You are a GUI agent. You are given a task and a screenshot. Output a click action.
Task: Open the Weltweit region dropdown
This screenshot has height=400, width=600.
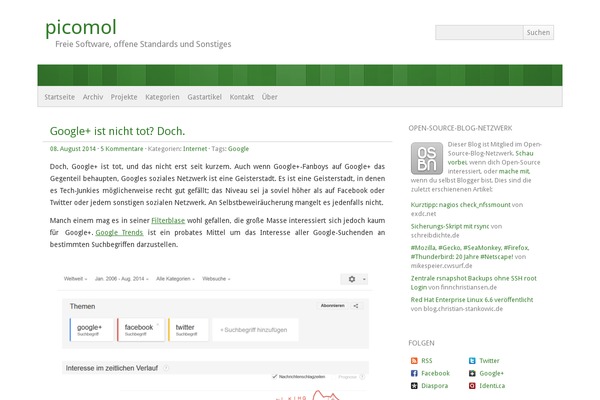pos(75,279)
